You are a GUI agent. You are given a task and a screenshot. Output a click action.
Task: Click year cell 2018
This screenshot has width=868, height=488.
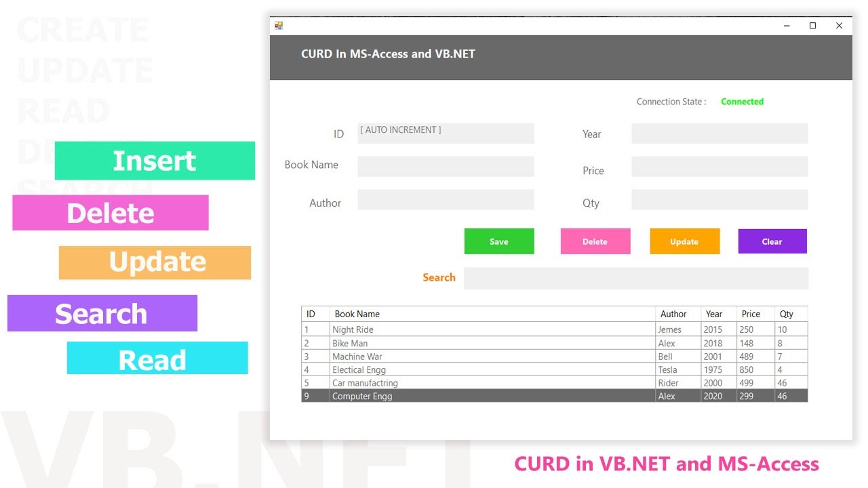pos(719,343)
